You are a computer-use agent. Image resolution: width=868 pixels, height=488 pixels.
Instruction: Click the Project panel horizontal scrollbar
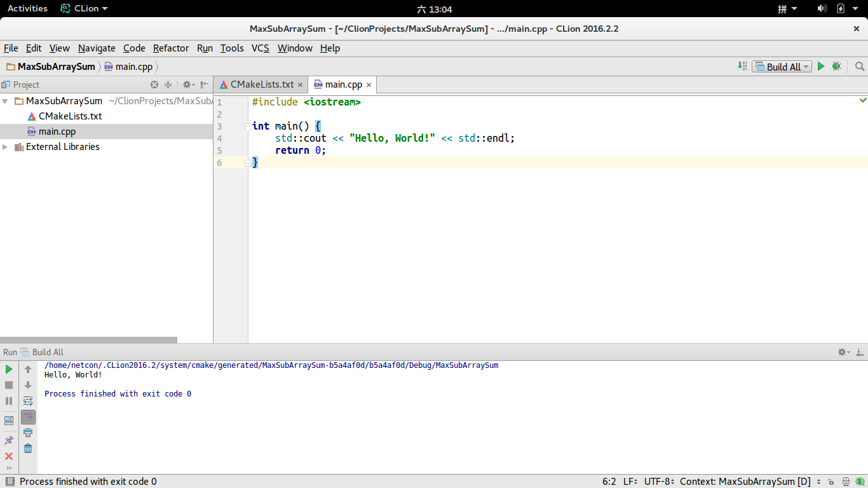coord(88,340)
